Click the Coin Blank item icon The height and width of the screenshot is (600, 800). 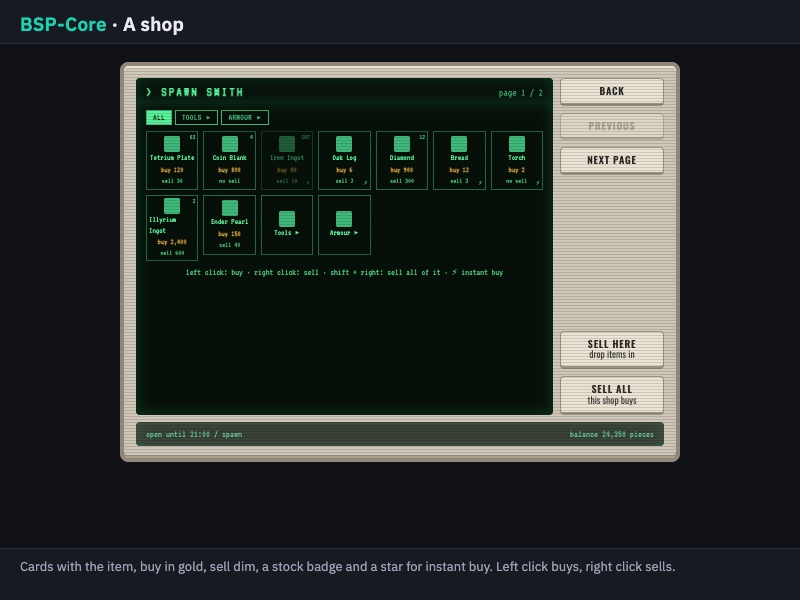pyautogui.click(x=230, y=144)
